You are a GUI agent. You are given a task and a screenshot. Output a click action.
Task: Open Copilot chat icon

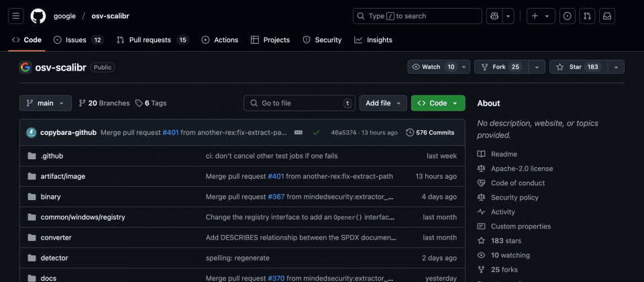pyautogui.click(x=494, y=16)
